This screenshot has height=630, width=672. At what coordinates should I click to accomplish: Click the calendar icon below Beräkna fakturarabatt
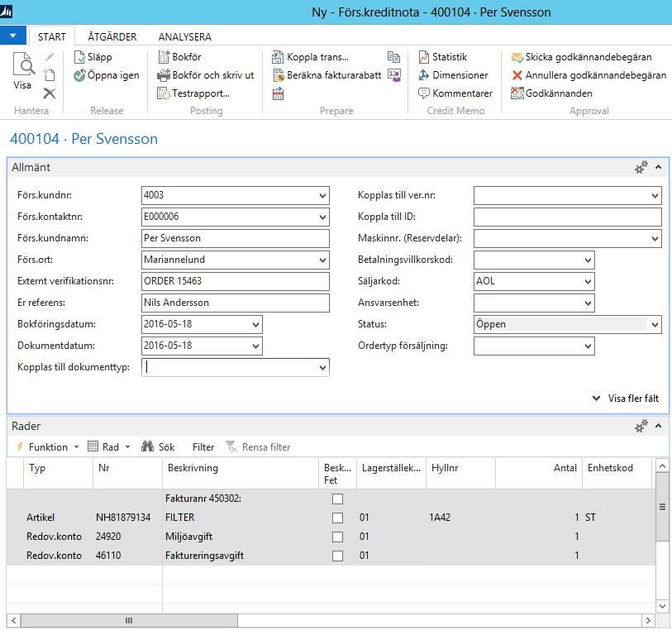click(x=279, y=93)
